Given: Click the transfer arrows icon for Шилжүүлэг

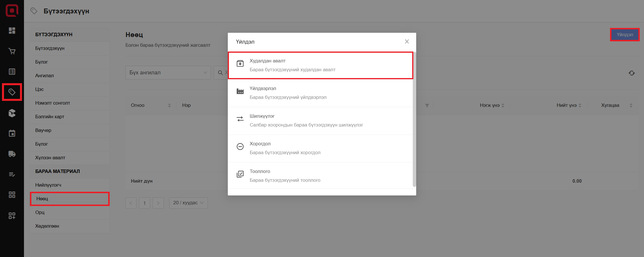Looking at the screenshot, I should 240,119.
